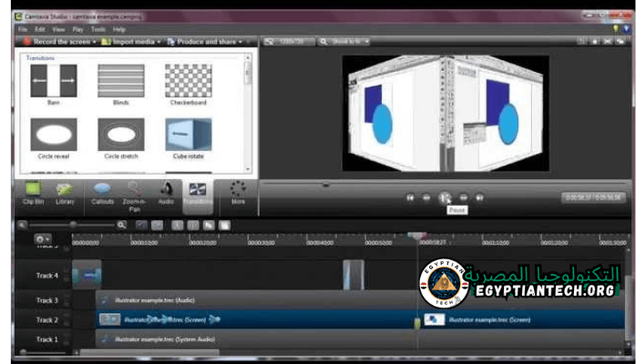Select the transition clip on Track 4
Screen dimensions: 636x364
point(354,275)
